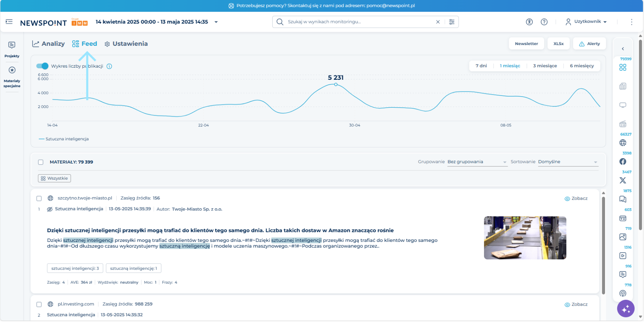The height and width of the screenshot is (322, 644).
Task: Export results with the XLSx button
Action: coord(558,44)
